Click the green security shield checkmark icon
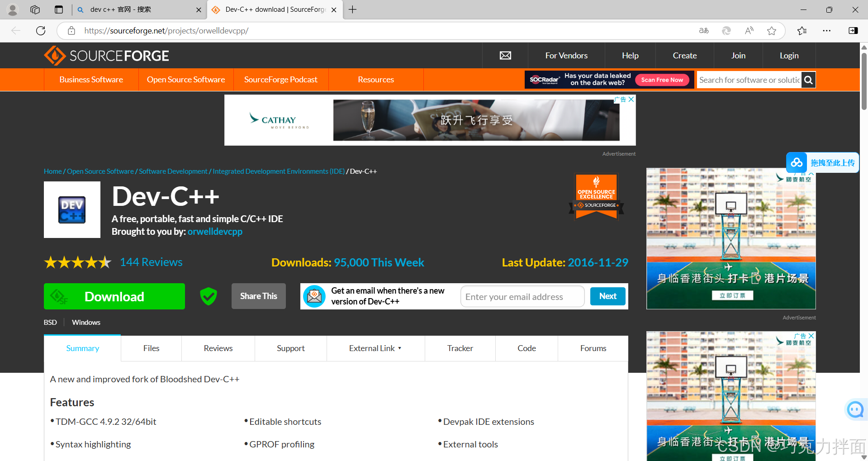 click(x=209, y=296)
